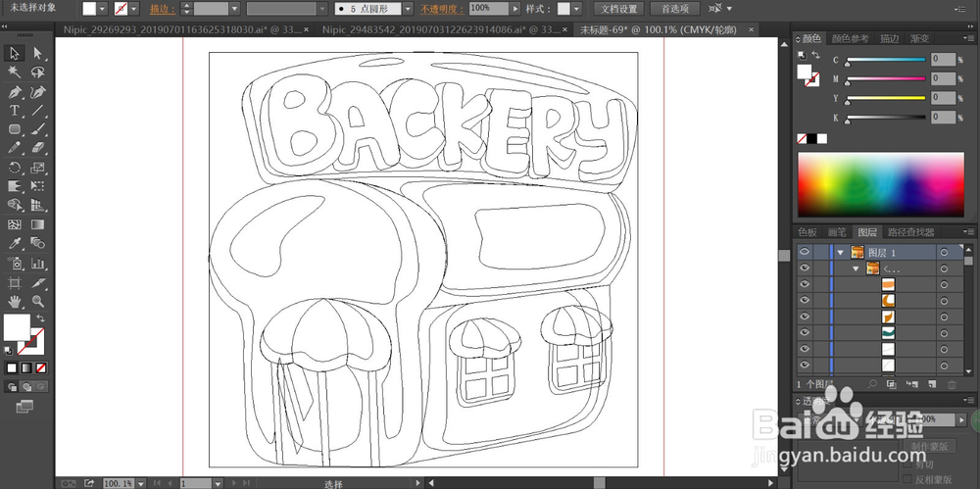Open the 样式 style dropdown
Screen dimensions: 980x489
point(576,9)
